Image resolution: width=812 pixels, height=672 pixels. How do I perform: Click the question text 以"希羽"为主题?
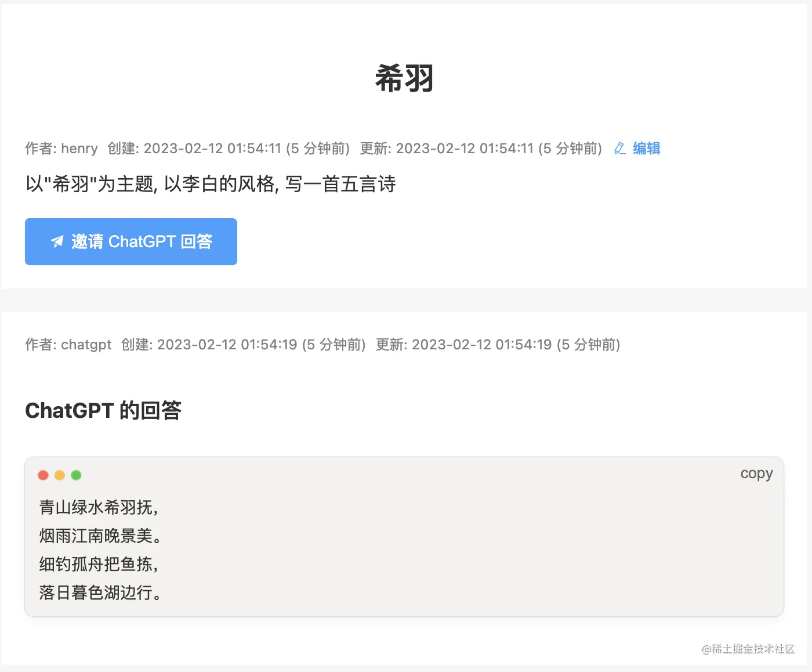[90, 184]
